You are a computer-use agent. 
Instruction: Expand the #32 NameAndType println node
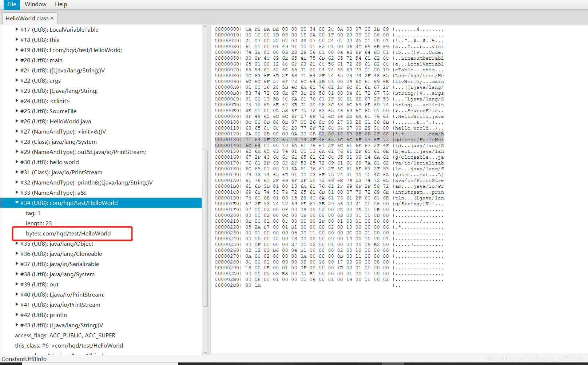(17, 182)
